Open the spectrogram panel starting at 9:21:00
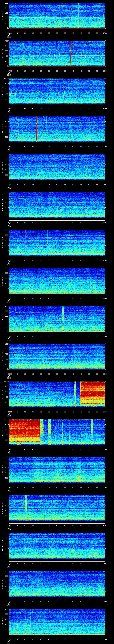The height and width of the screenshot is (644, 114). click(57, 205)
